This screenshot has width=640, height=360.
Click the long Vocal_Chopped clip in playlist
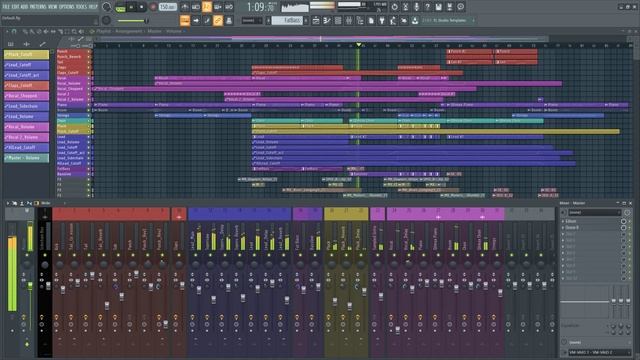tap(284, 89)
